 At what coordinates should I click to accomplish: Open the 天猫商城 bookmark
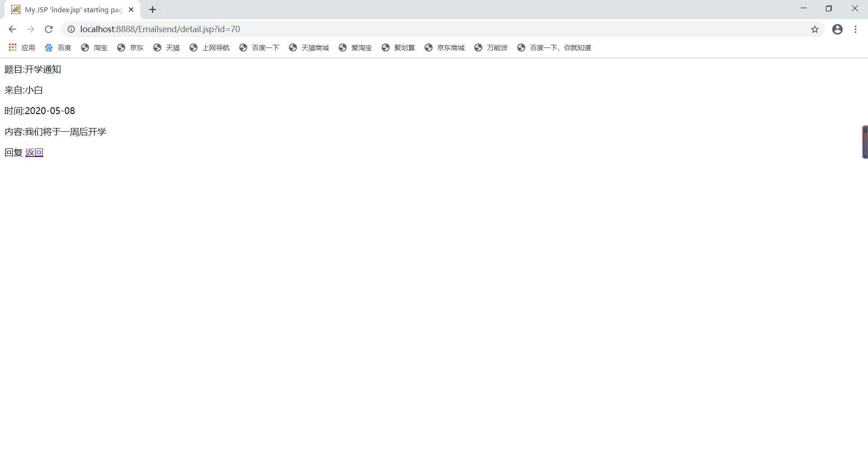pyautogui.click(x=309, y=48)
